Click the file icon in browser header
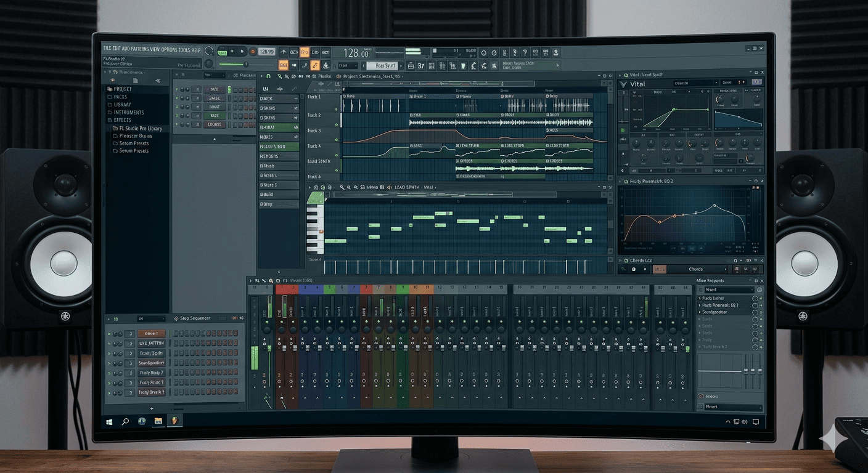Viewport: 868px width, 473px height. tap(135, 80)
